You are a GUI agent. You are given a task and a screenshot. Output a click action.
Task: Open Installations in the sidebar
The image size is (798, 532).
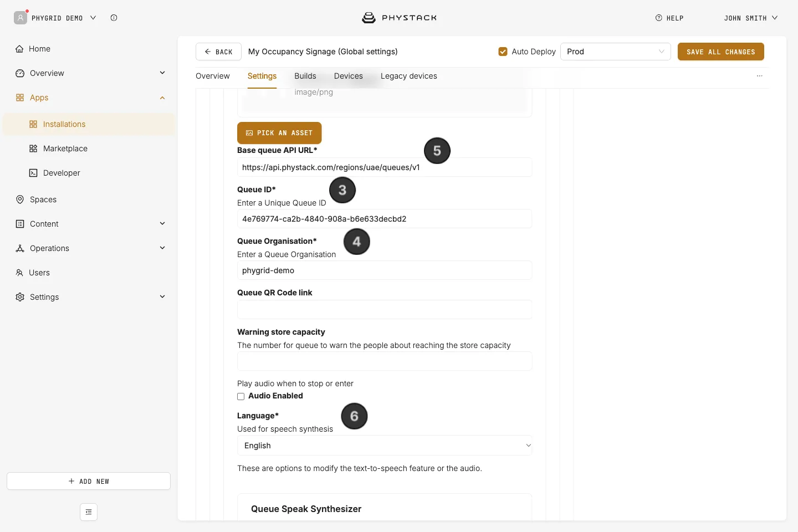click(89, 124)
